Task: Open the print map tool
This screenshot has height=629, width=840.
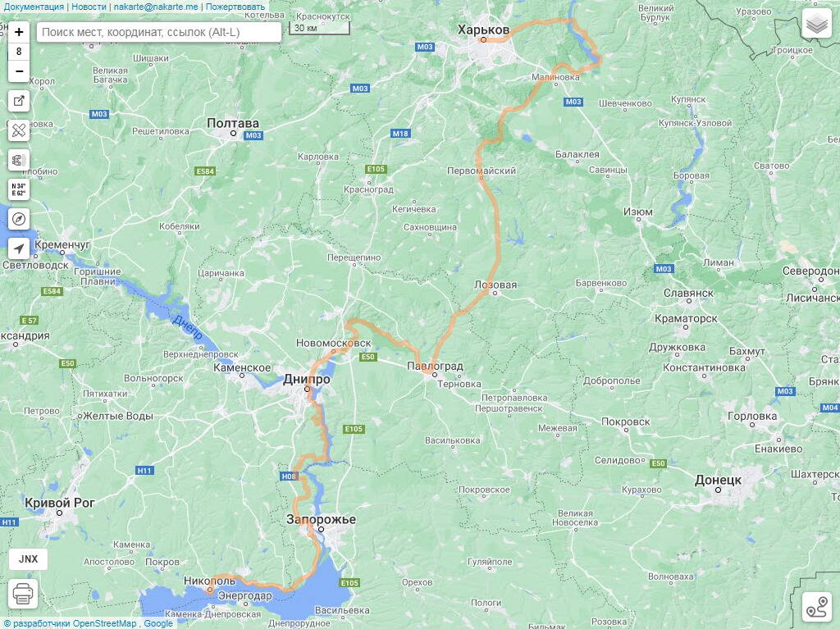Action: pyautogui.click(x=23, y=594)
